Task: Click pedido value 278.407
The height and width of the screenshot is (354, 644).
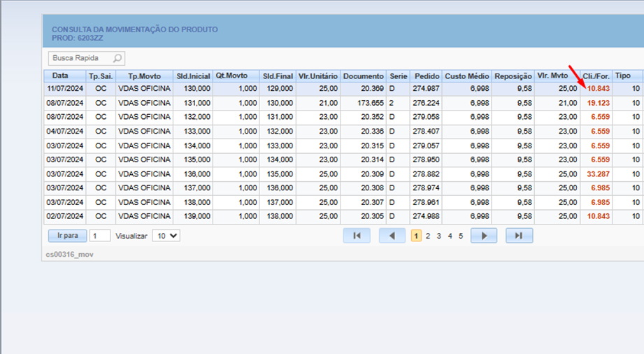Action: 426,131
